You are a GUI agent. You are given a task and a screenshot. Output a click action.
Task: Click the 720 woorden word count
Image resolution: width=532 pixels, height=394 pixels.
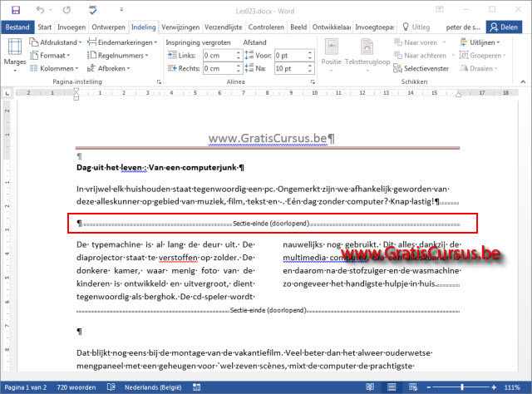[x=76, y=387]
